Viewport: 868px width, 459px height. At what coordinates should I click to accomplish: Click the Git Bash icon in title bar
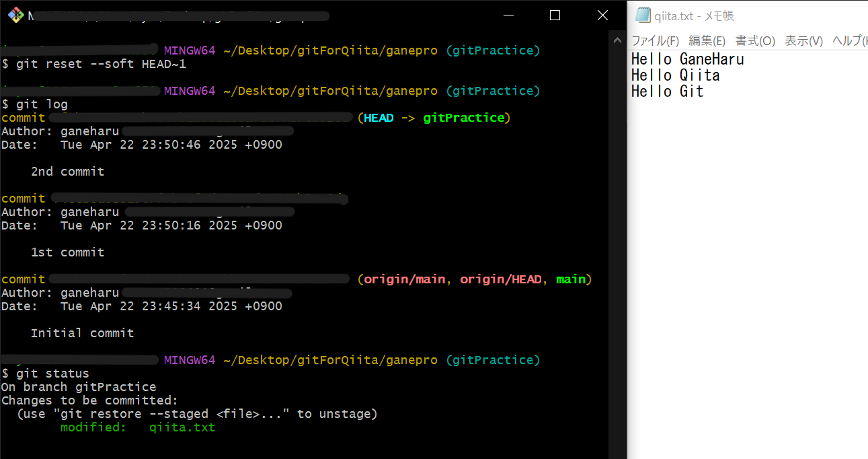[15, 15]
